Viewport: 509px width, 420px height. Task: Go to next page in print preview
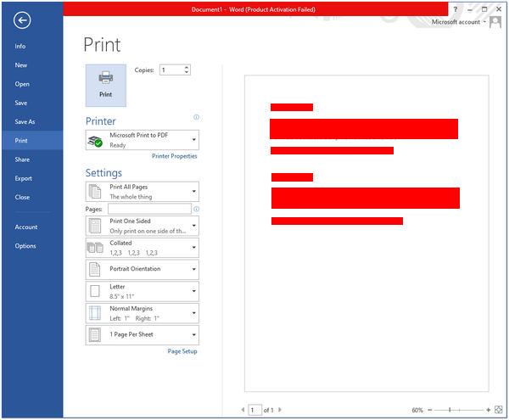pos(282,410)
